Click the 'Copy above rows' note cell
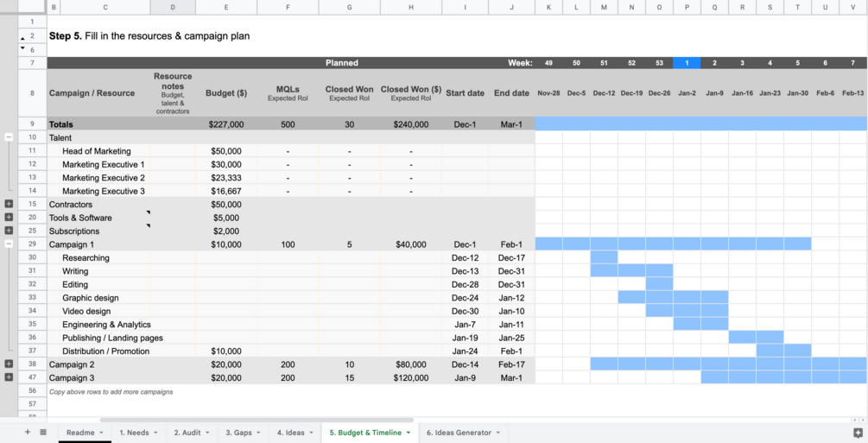This screenshot has width=868, height=443. (111, 391)
